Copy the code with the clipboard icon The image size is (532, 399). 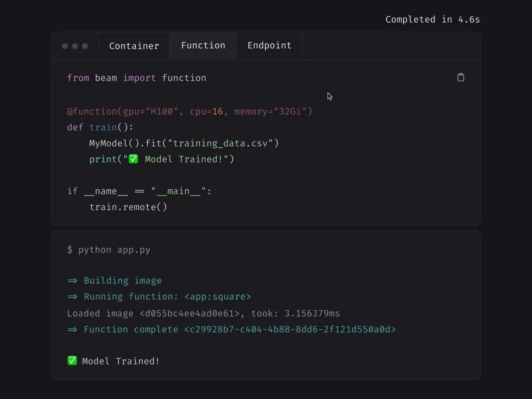(x=461, y=77)
